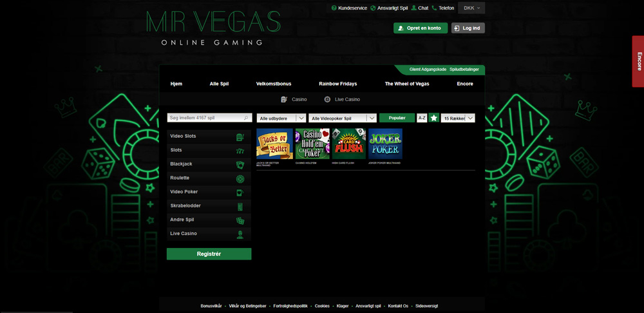The image size is (644, 313).
Task: Switch to the Live Casino tab
Action: [x=342, y=99]
